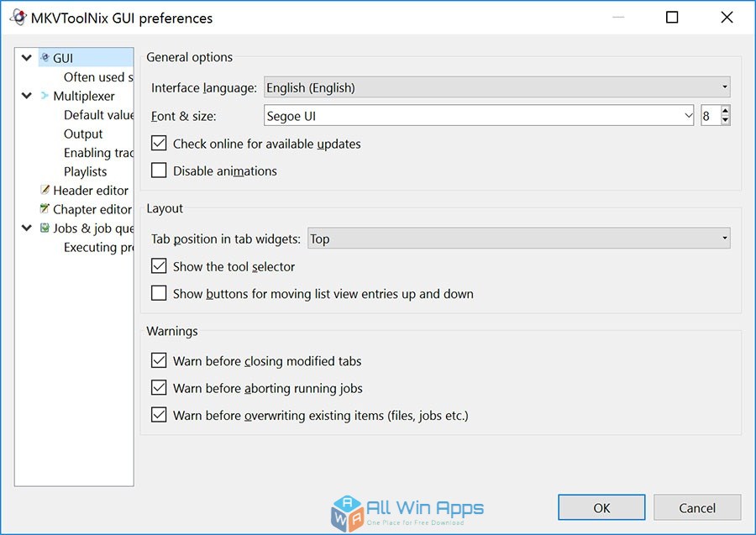
Task: Collapse the Jobs & job queue node
Action: pyautogui.click(x=27, y=228)
